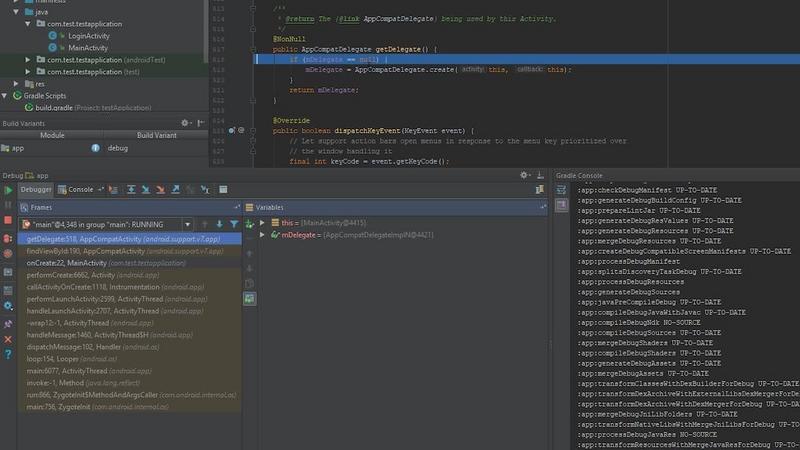
Task: Collapse the java folder in project tree
Action: point(16,12)
